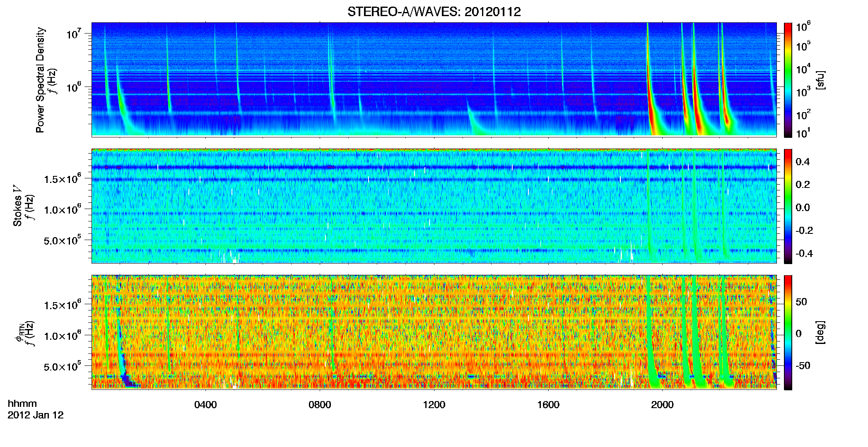This screenshot has width=868, height=447.
Task: Click the power spectral density color bar
Action: (x=788, y=80)
